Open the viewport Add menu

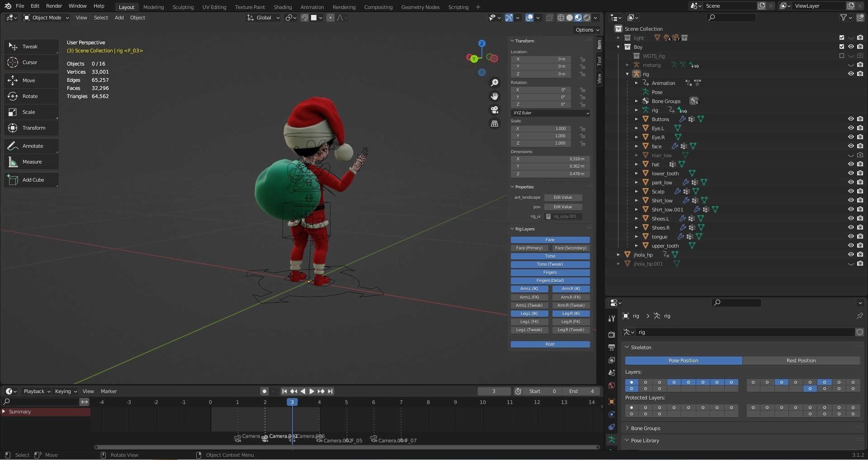[119, 18]
